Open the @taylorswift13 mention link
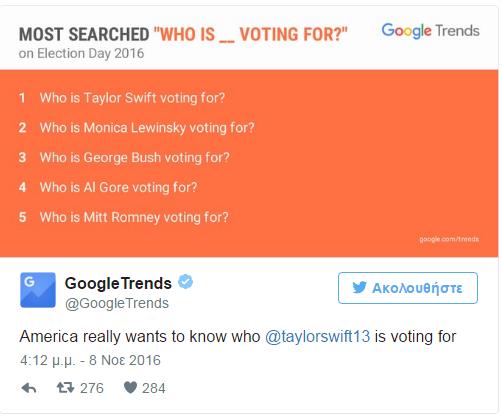This screenshot has height=416, width=502. point(317,336)
